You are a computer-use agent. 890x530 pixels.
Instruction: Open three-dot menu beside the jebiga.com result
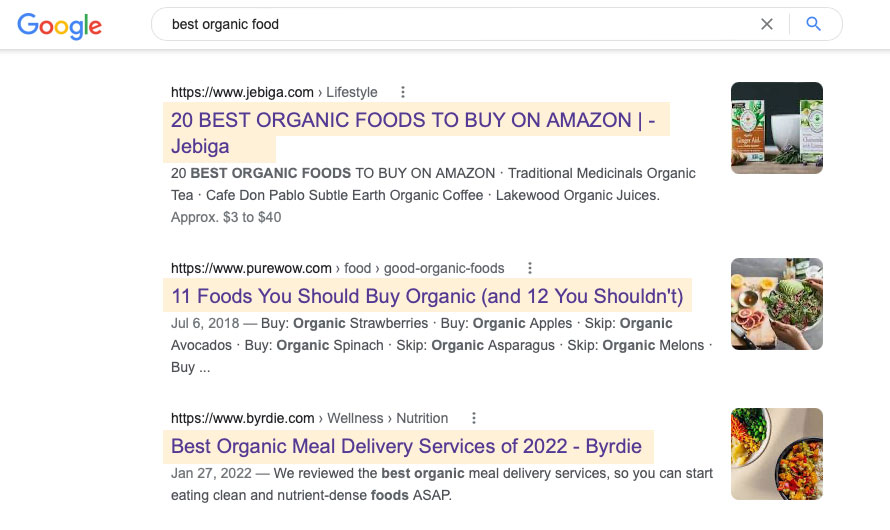click(403, 92)
